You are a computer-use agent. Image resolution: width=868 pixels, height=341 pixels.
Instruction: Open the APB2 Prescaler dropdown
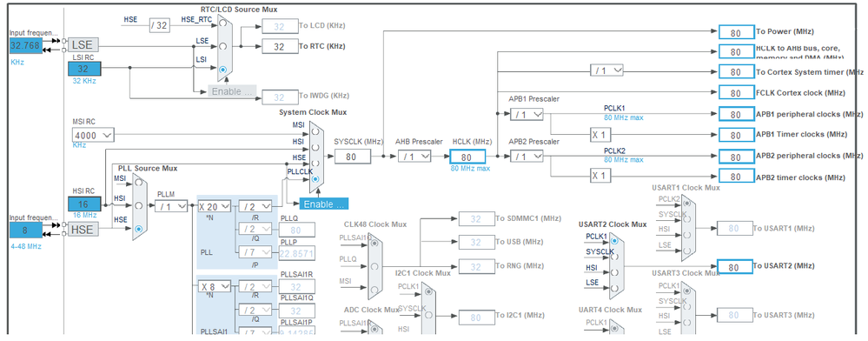pos(527,157)
